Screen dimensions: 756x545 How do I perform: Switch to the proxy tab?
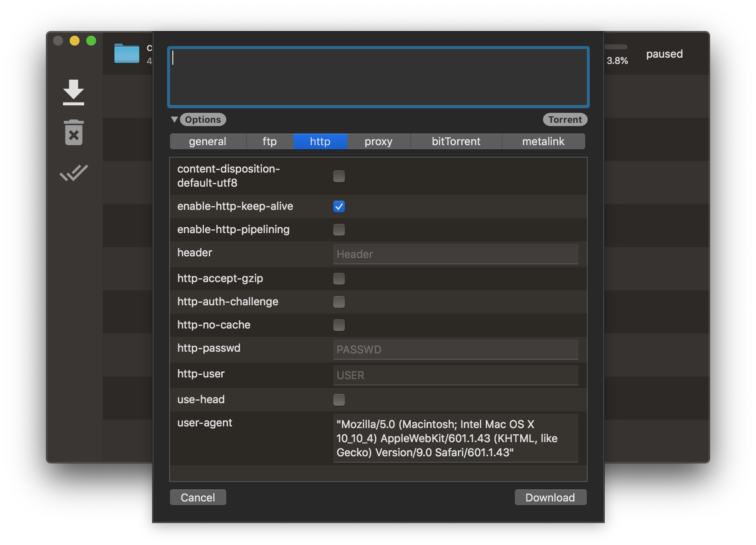coord(378,141)
